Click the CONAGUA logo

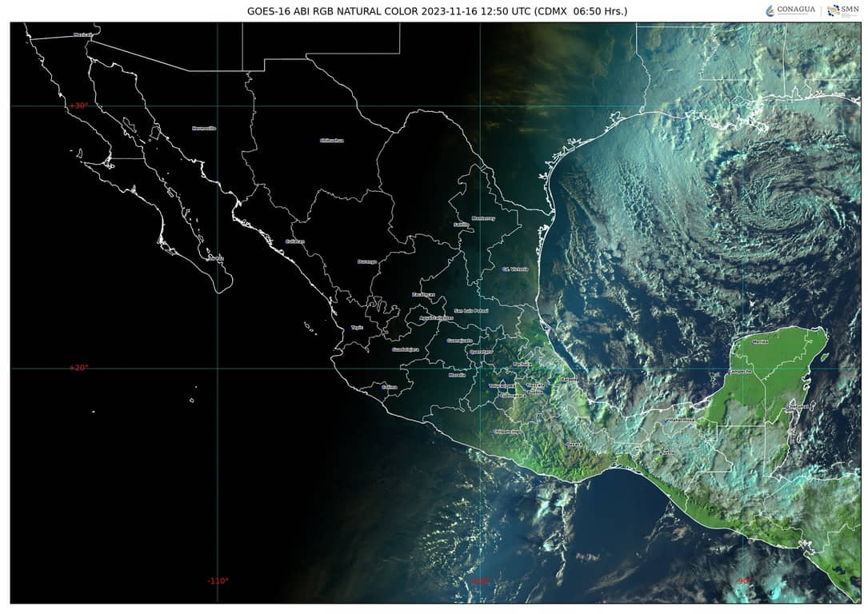click(790, 10)
